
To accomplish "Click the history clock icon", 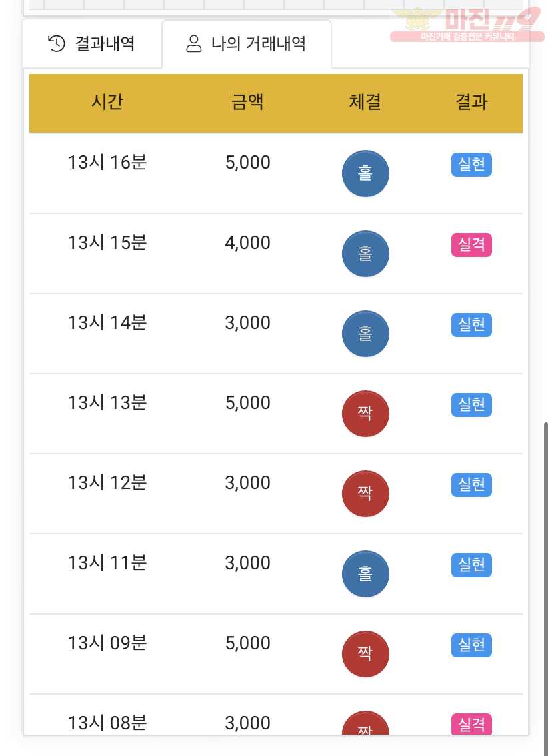I will click(57, 43).
